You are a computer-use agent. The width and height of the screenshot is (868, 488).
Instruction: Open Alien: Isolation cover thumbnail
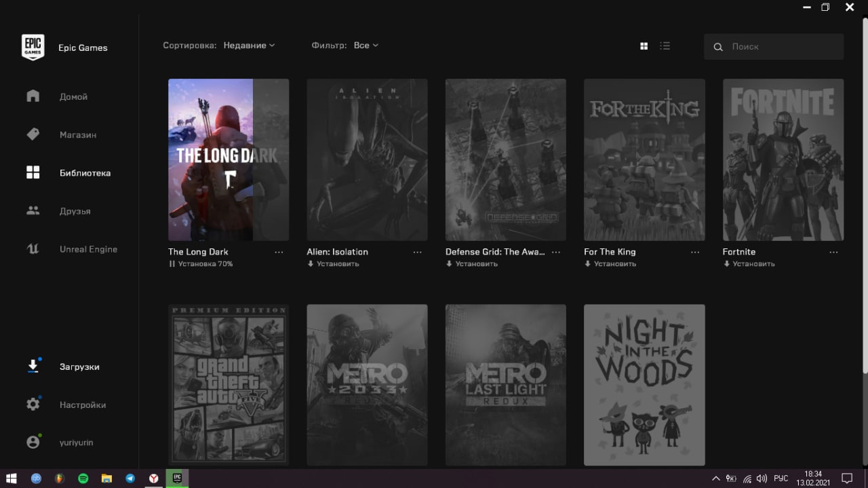pyautogui.click(x=367, y=159)
